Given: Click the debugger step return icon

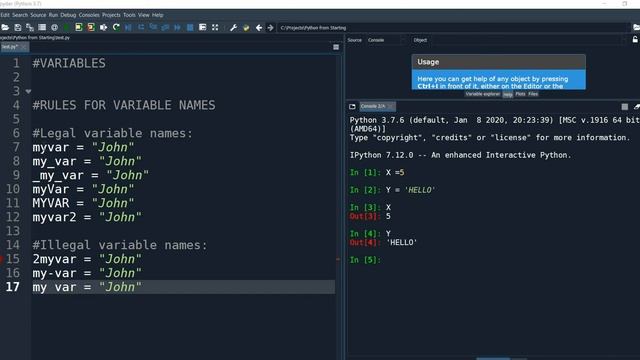Looking at the screenshot, I should tap(165, 27).
